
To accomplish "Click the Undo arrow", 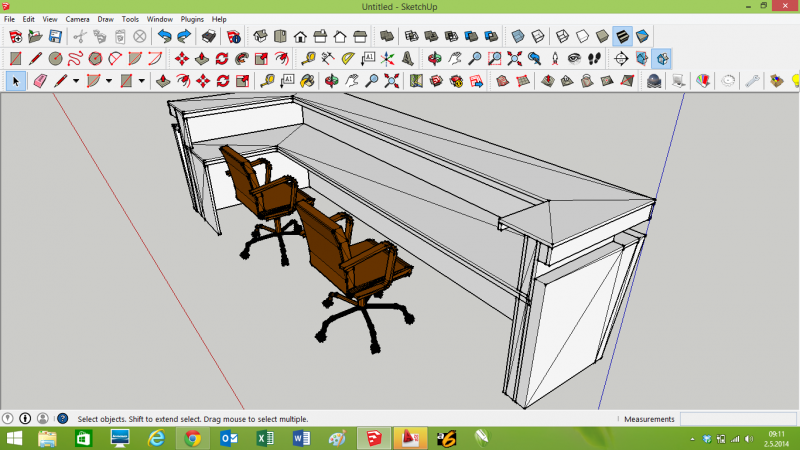I will click(x=164, y=36).
